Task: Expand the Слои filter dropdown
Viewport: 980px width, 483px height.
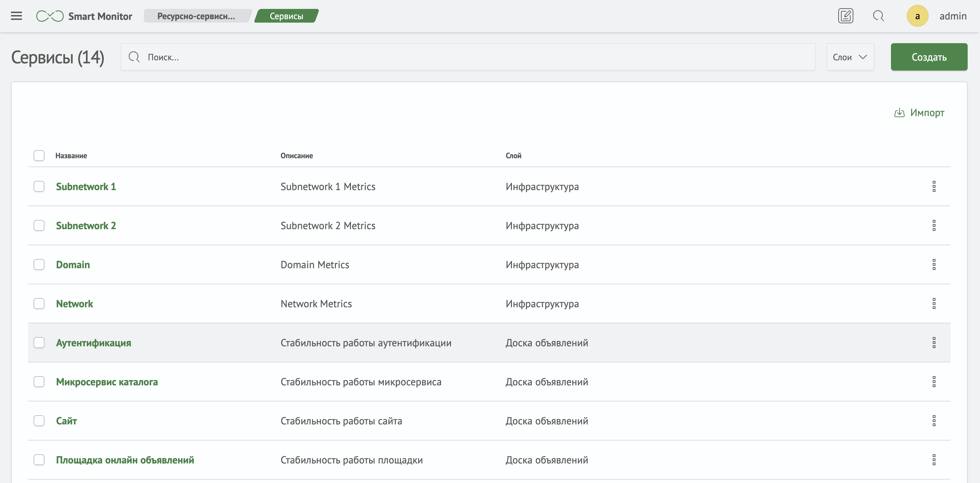Action: click(850, 57)
